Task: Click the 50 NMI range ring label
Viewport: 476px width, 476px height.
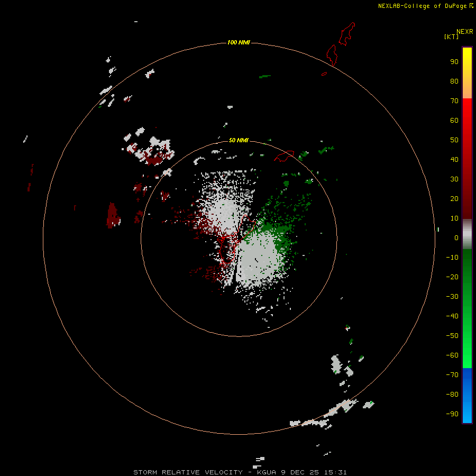Action: coord(239,140)
